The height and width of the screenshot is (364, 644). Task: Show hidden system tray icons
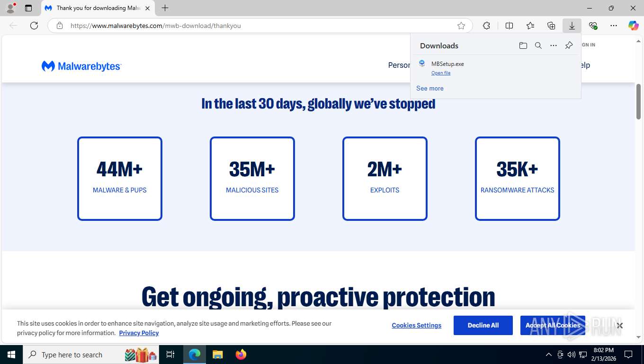pos(549,355)
